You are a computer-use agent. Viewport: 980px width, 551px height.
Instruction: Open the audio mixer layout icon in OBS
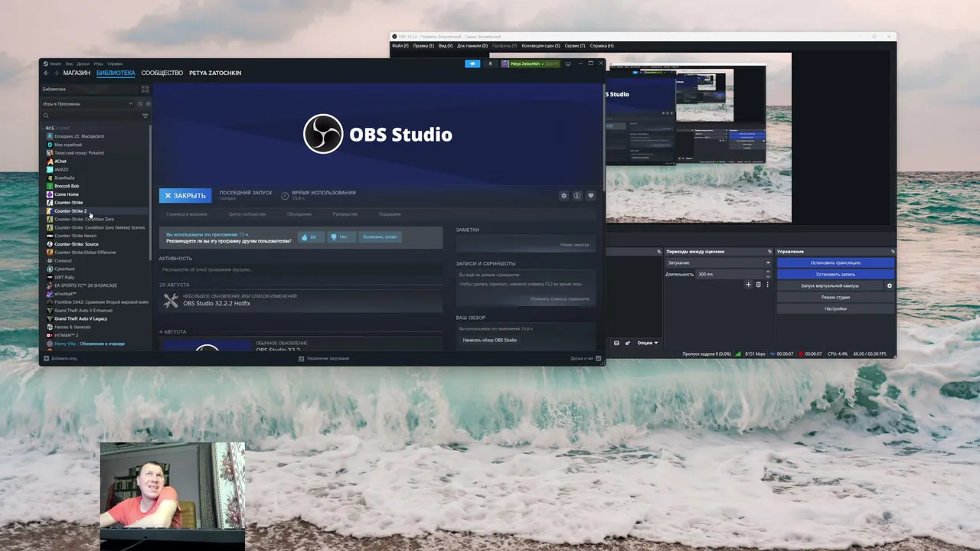tap(616, 343)
